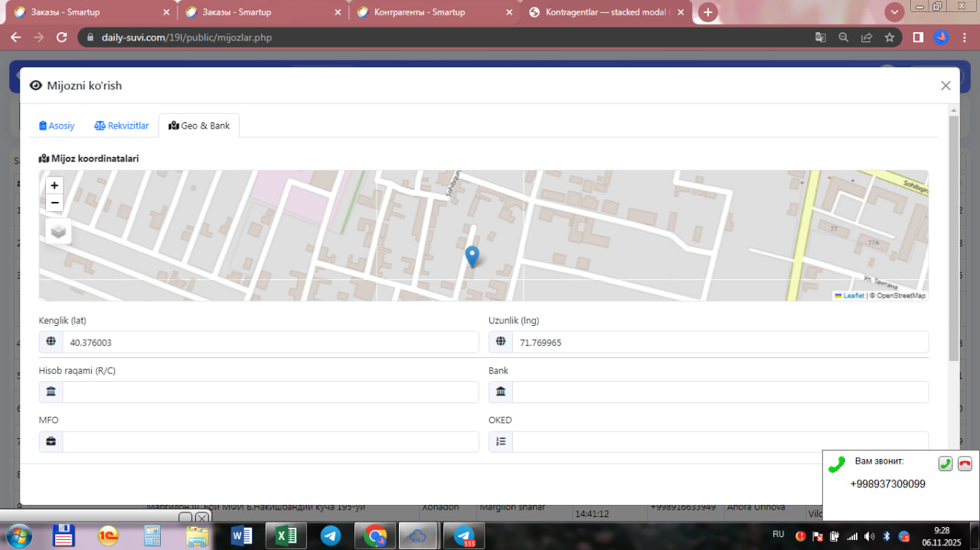This screenshot has height=550, width=980.
Task: Open Telegram from the taskbar
Action: pos(331,536)
